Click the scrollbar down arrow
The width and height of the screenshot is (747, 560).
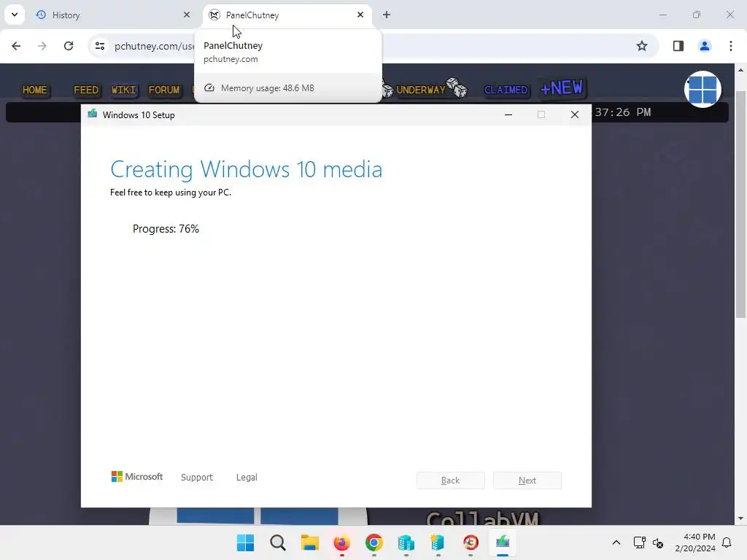point(740,518)
